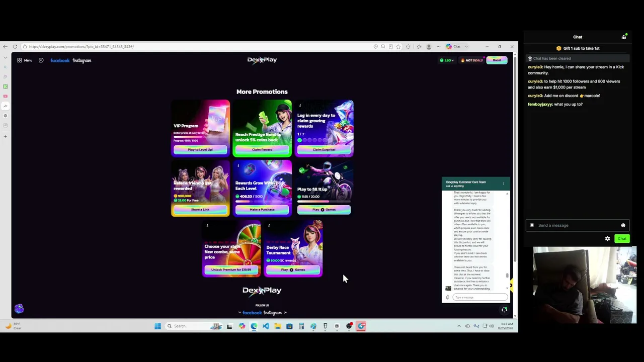
Task: Click the VIP Program progress bar
Action: [x=200, y=137]
